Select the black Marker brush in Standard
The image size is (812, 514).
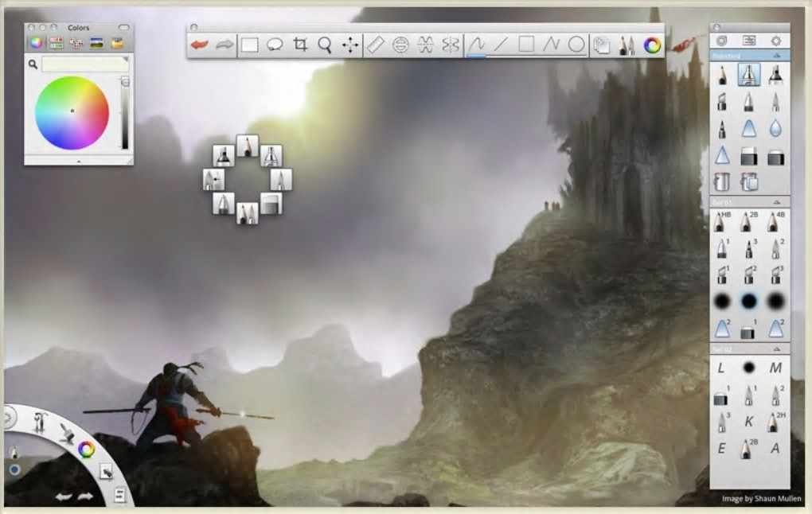point(775,75)
